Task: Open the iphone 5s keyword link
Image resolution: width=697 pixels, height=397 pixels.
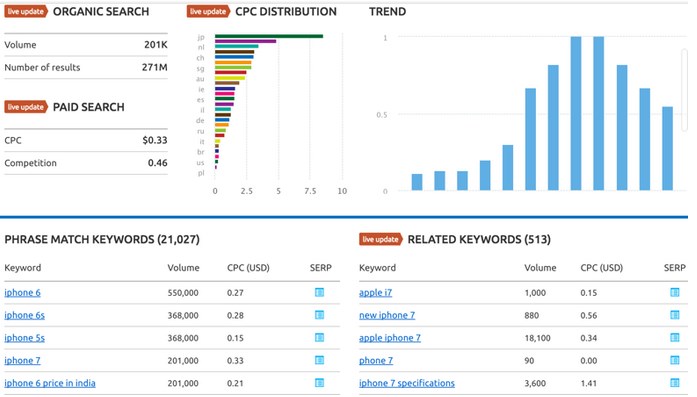Action: [x=24, y=338]
